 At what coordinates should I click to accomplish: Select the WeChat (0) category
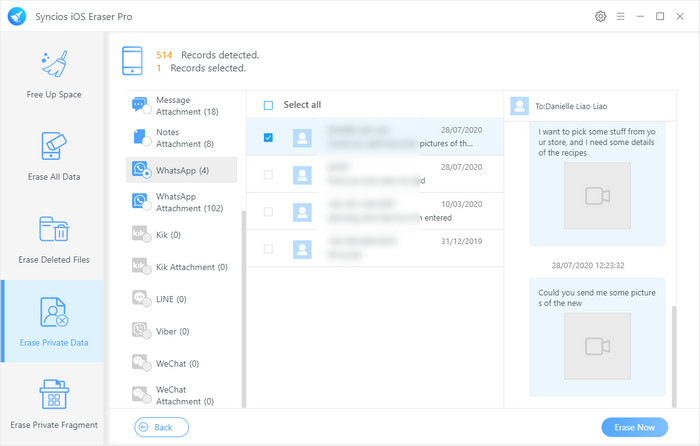182,363
